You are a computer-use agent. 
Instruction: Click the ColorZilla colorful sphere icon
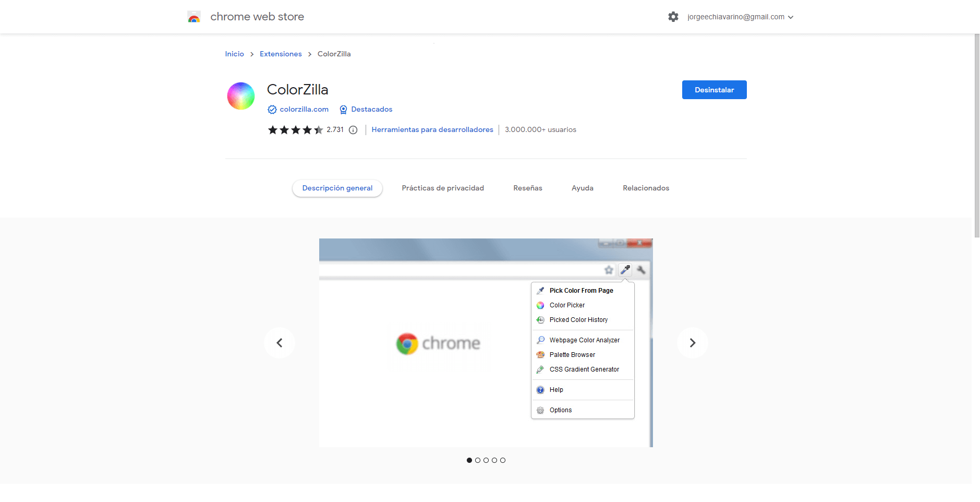[x=241, y=96]
